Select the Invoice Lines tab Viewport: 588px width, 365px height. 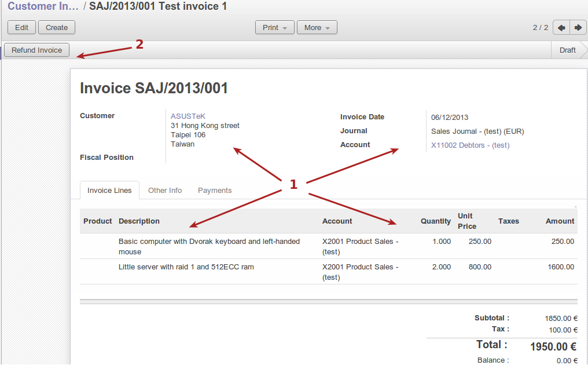(x=109, y=190)
